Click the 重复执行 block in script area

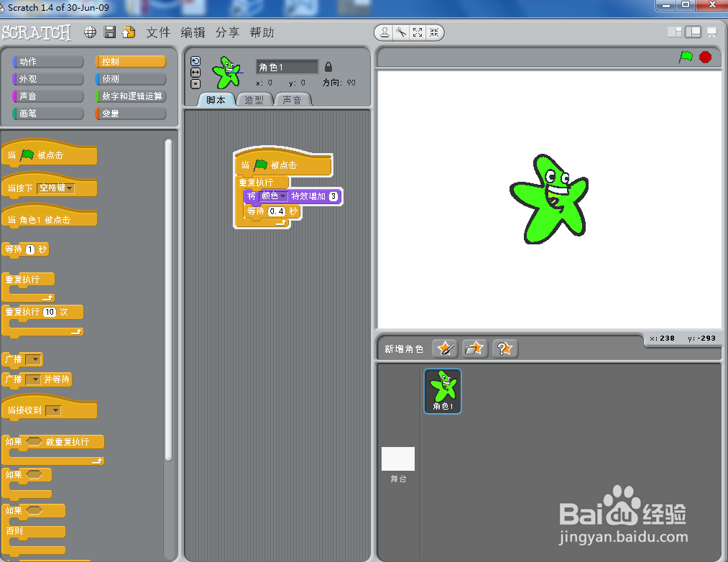tap(257, 183)
